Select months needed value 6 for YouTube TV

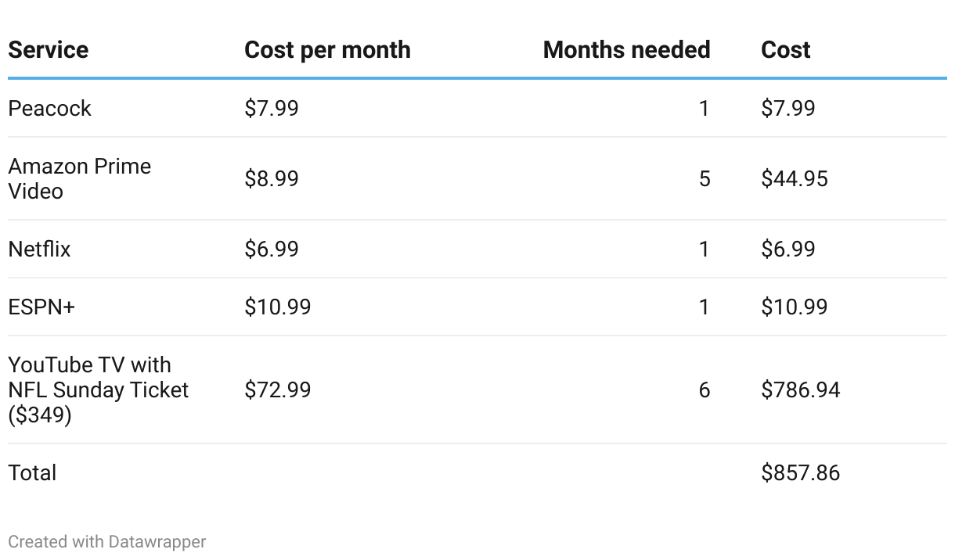point(704,389)
